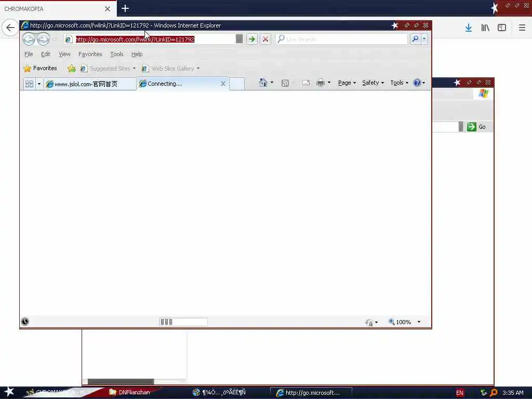Open search provider dropdown arrow
The image size is (532, 399).
pos(424,39)
